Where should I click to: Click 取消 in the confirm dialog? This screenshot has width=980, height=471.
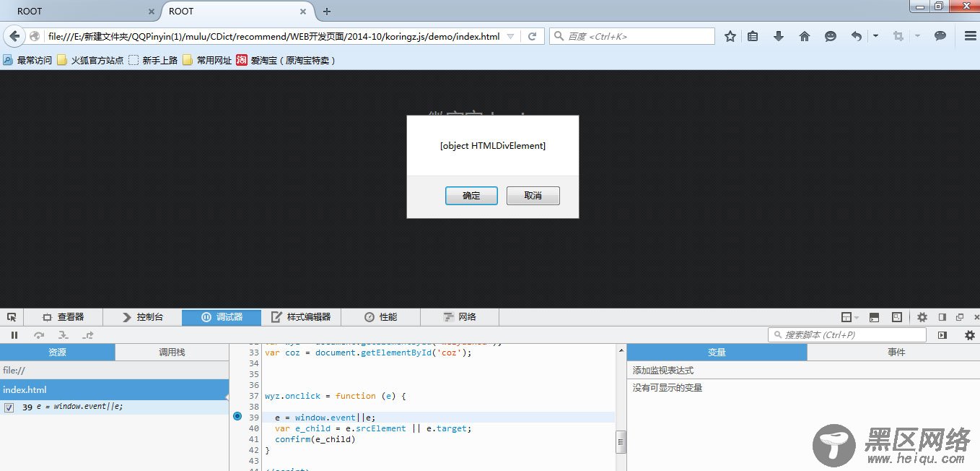533,196
